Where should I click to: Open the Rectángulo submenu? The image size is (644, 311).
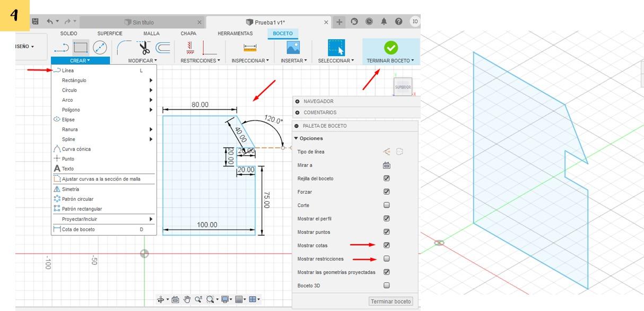104,81
